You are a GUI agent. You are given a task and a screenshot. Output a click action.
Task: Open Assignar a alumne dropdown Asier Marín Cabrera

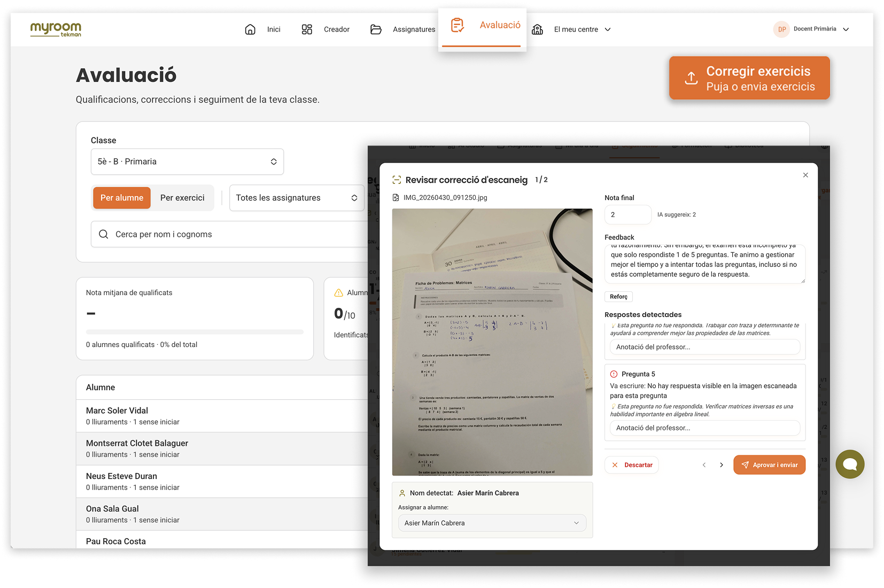[x=492, y=523]
